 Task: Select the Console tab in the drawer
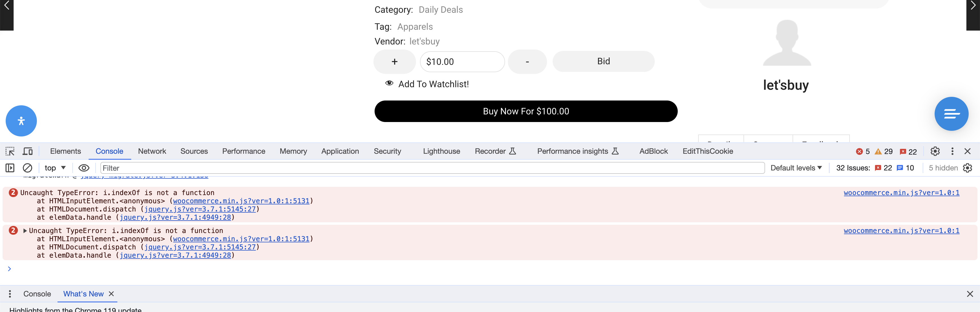click(x=37, y=294)
